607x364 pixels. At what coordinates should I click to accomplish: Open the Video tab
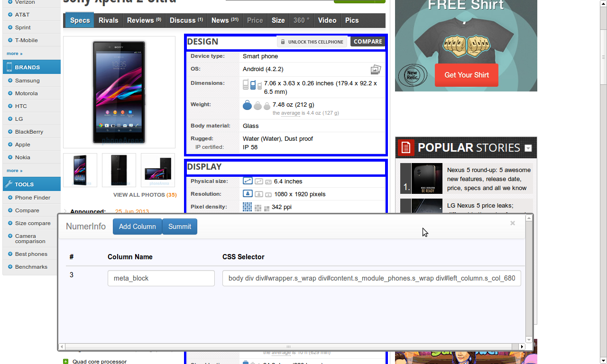click(327, 20)
